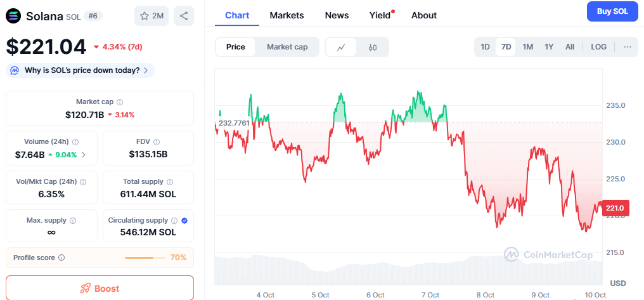Click Max. supply info icon
644x300 pixels.
pyautogui.click(x=72, y=221)
